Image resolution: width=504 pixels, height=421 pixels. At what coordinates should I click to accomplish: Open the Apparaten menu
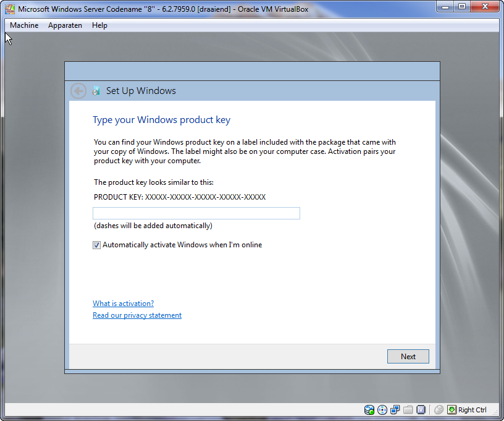click(x=65, y=25)
